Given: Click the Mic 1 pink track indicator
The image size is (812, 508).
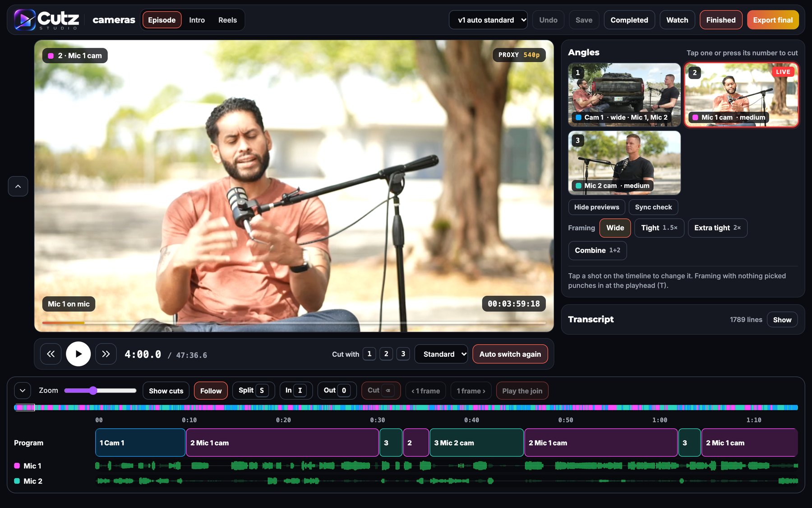Looking at the screenshot, I should coord(17,466).
